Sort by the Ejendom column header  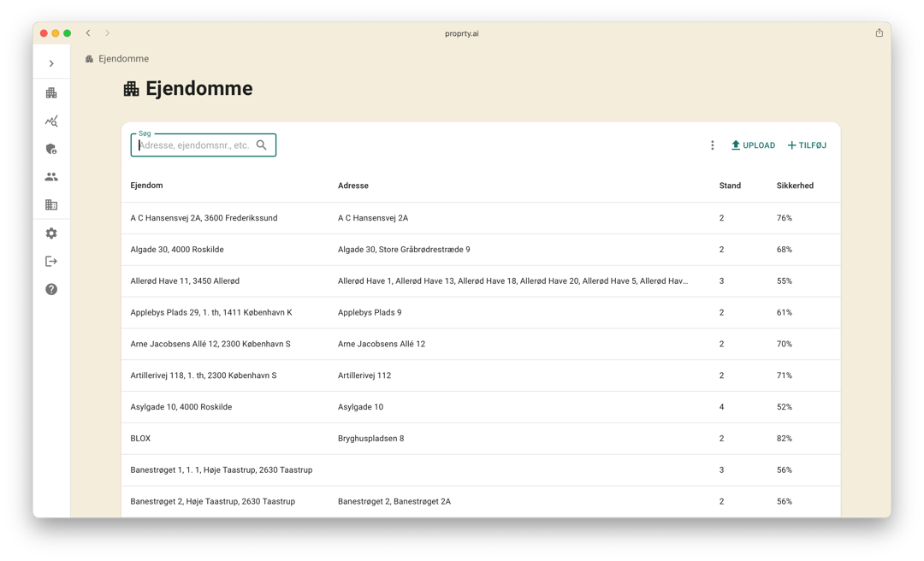point(146,186)
